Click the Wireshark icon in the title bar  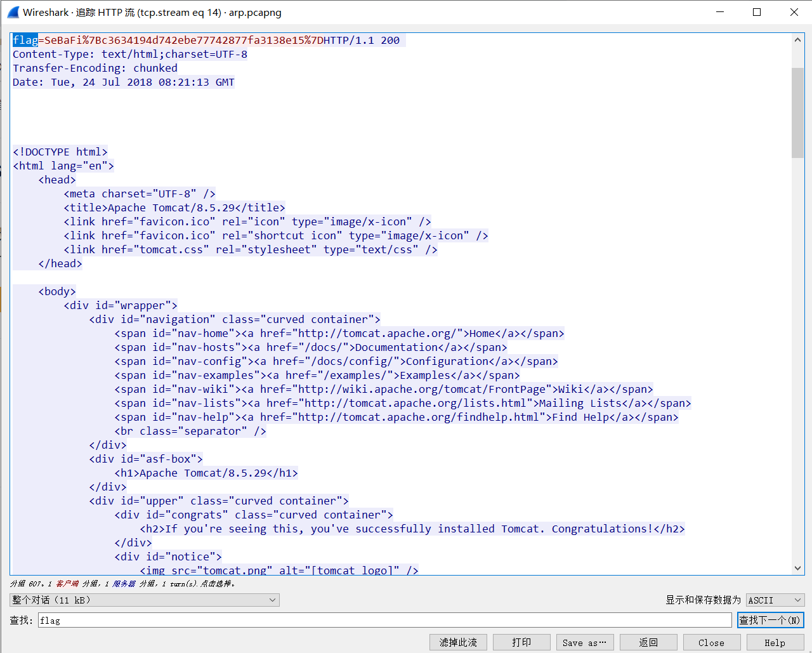pos(13,11)
